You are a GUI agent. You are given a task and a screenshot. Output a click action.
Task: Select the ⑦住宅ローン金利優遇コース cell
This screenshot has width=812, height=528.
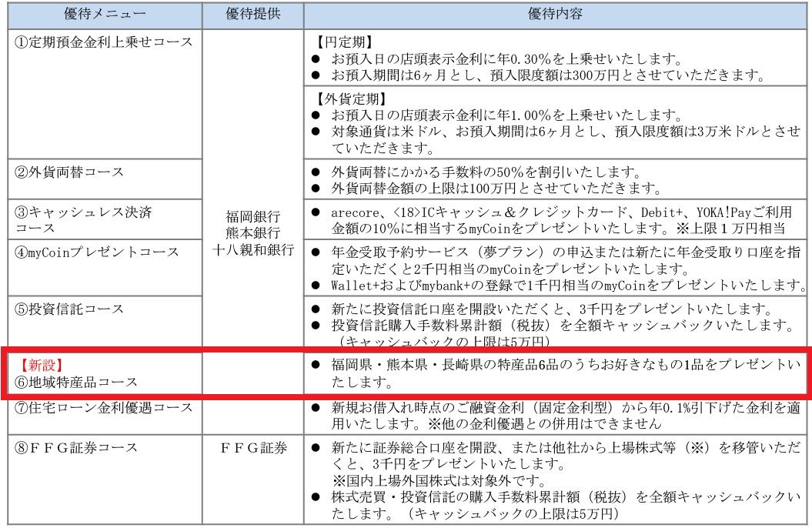105,416
